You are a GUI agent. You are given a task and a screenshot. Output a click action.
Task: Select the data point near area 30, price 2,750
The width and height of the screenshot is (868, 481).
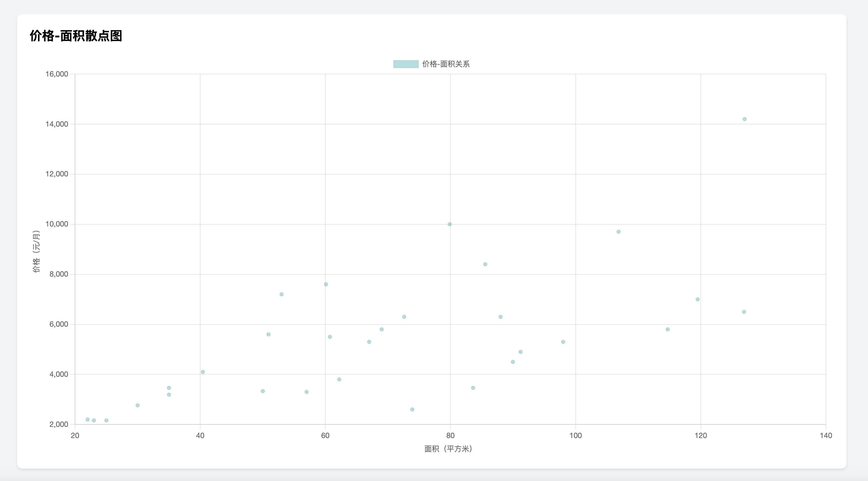click(x=138, y=405)
